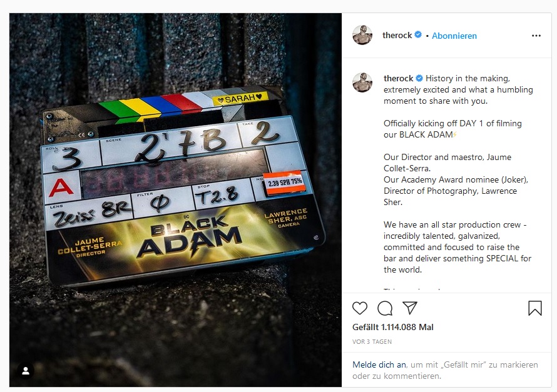Click the lightning bolt emoji after BLACK ADAM
This screenshot has width=557, height=392.
click(x=455, y=134)
